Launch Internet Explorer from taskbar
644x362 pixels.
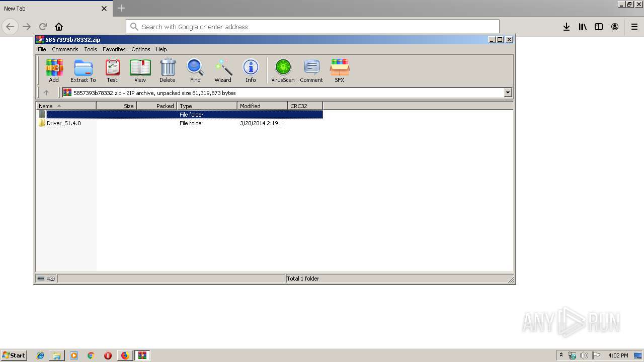40,355
